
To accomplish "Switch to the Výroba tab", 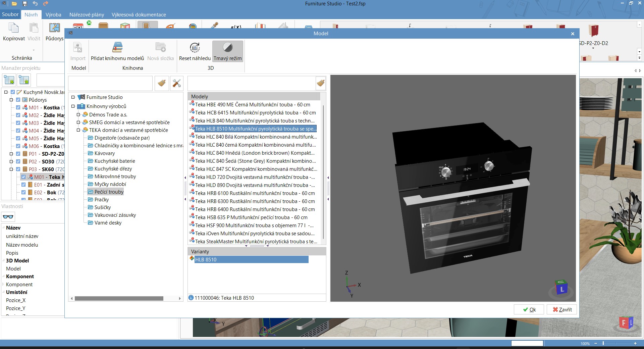I will tap(53, 15).
